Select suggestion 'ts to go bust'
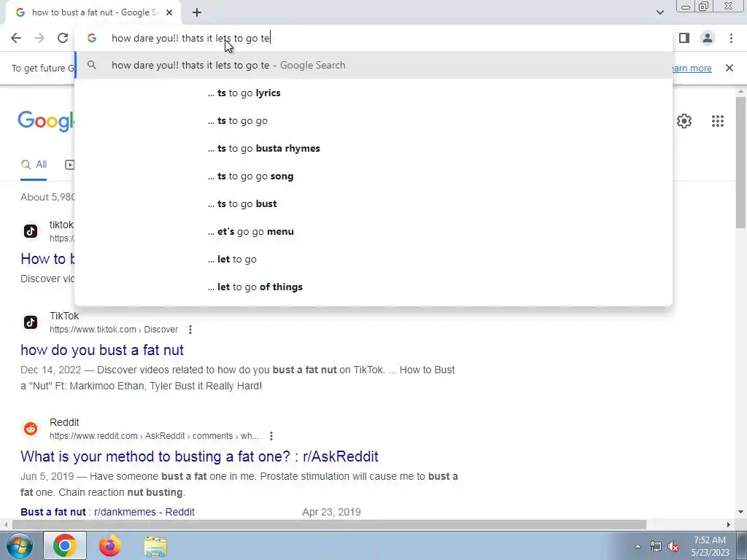 point(373,204)
